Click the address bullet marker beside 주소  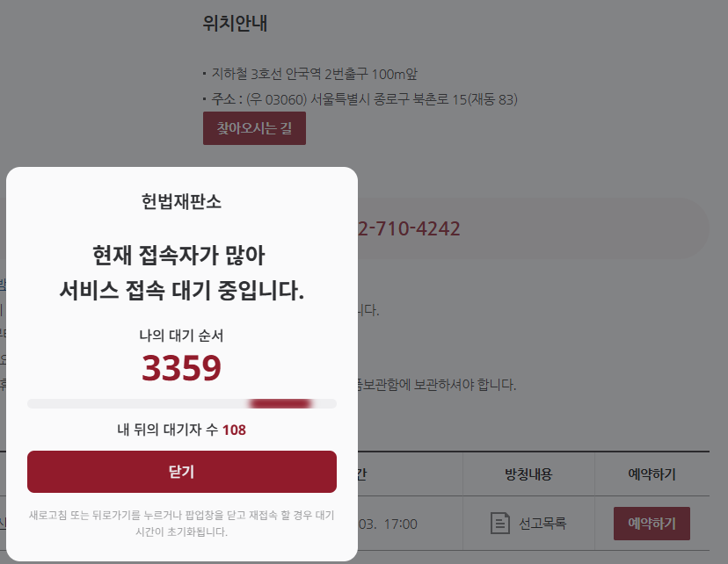pyautogui.click(x=203, y=100)
